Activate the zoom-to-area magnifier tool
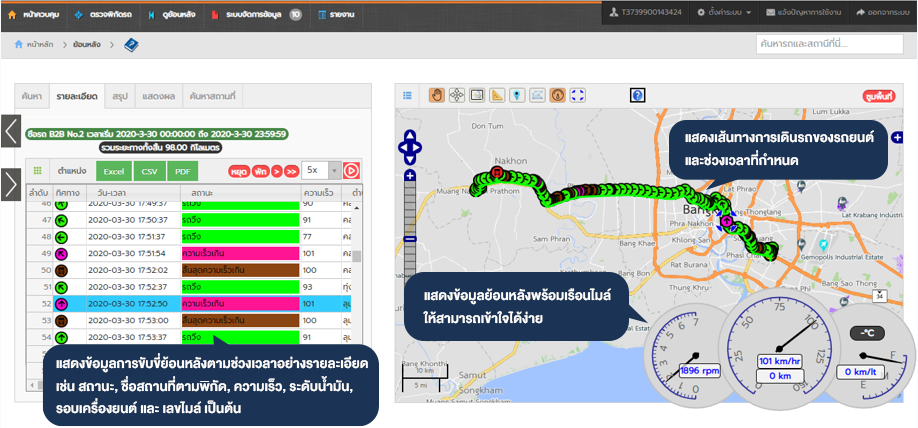 click(477, 95)
